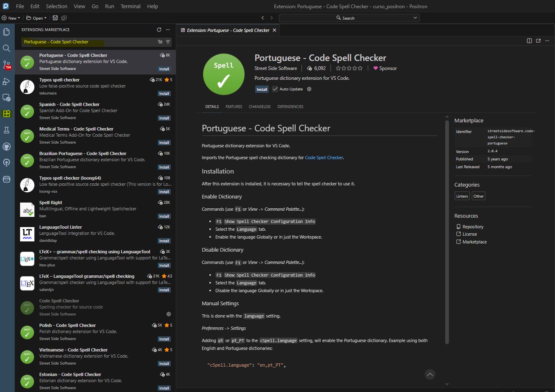The image size is (555, 392).
Task: Open the Explorer view in activity bar
Action: [7, 32]
